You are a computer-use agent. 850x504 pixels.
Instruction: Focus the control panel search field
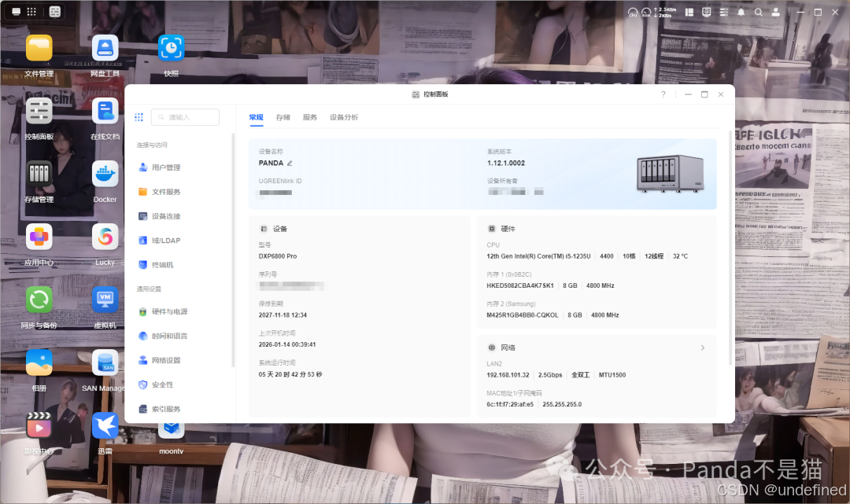pos(186,117)
